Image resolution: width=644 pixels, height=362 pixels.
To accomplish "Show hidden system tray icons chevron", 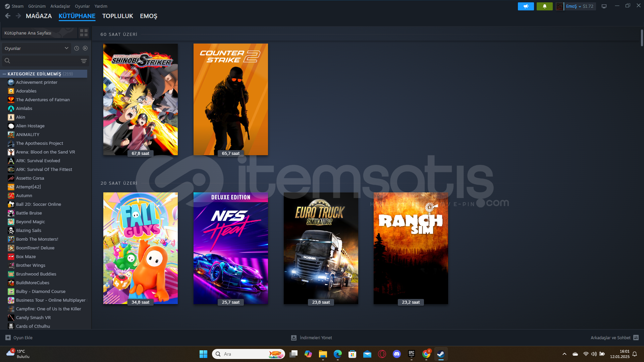I will [x=565, y=354].
